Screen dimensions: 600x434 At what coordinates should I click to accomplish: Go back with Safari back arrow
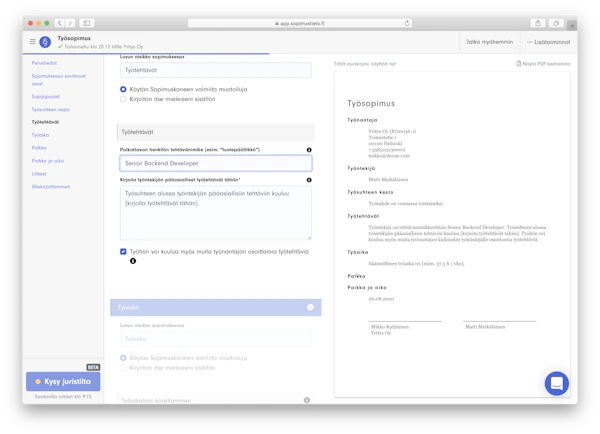point(60,23)
